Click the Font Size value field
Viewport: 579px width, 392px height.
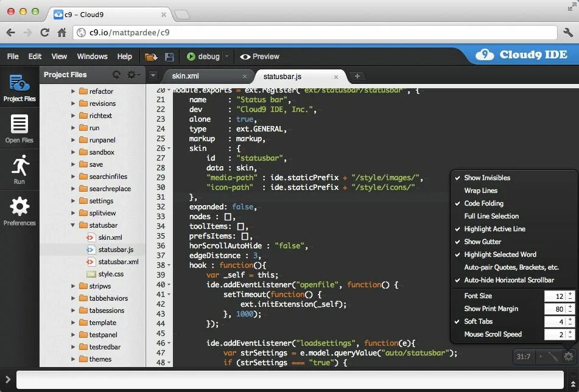click(x=555, y=296)
